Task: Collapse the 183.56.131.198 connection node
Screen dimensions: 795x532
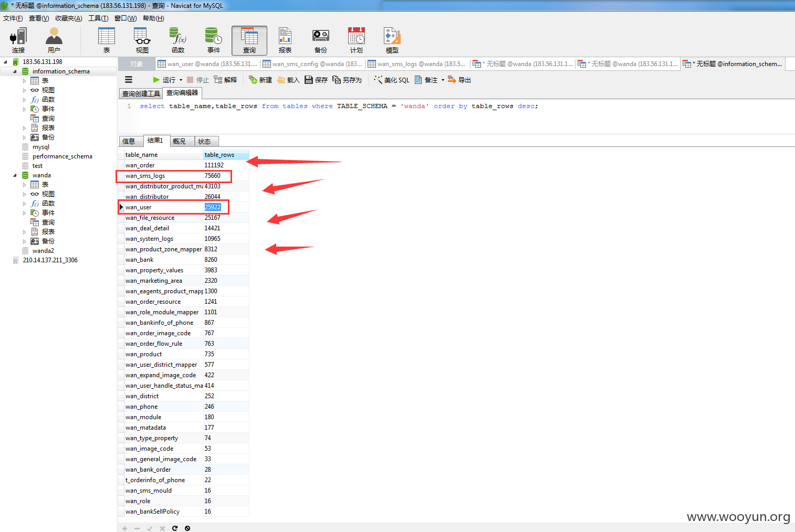Action: click(5, 62)
